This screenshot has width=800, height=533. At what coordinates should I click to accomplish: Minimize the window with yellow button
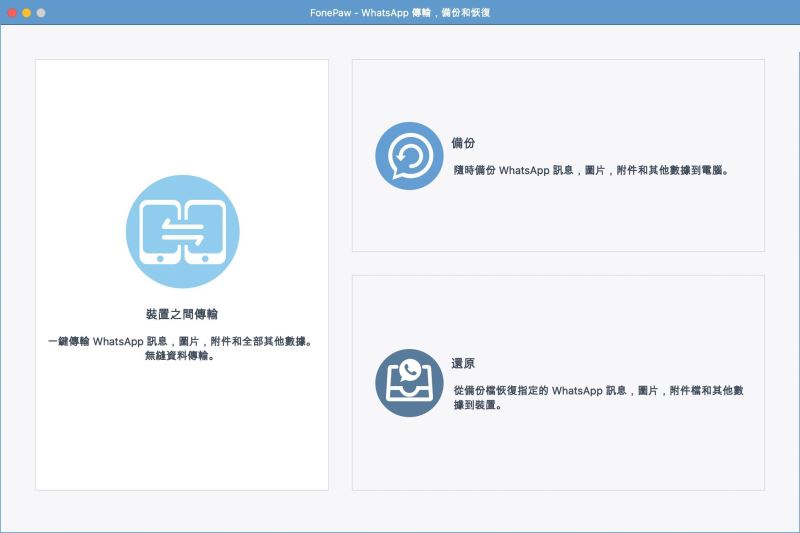tap(27, 13)
